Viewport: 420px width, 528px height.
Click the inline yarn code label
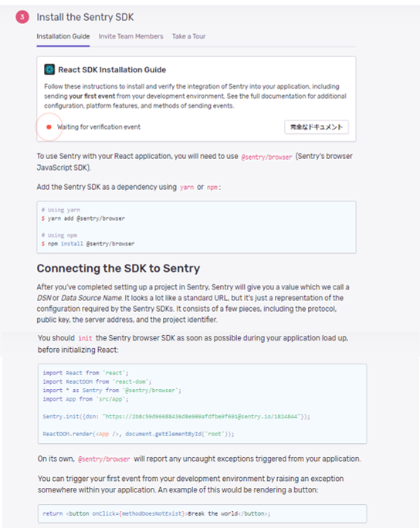pyautogui.click(x=187, y=188)
